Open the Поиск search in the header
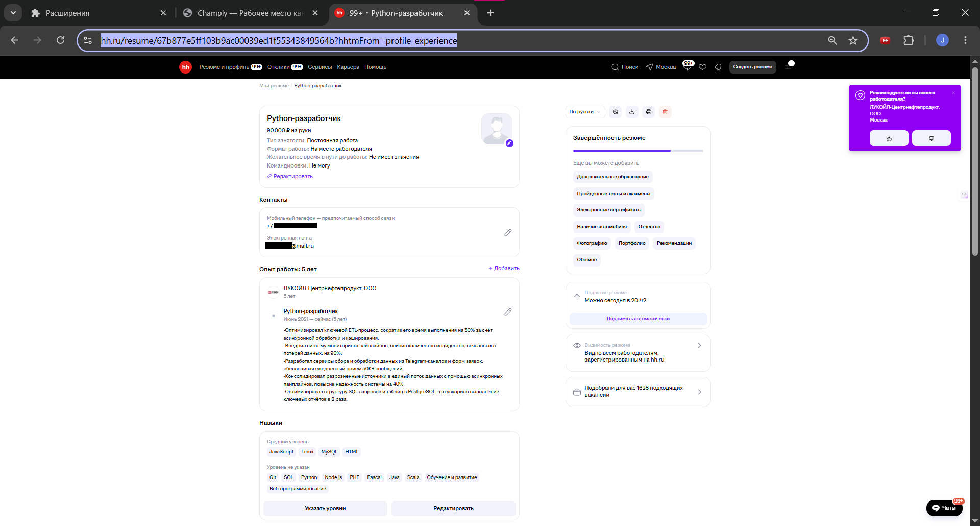This screenshot has width=980, height=526. 625,67
